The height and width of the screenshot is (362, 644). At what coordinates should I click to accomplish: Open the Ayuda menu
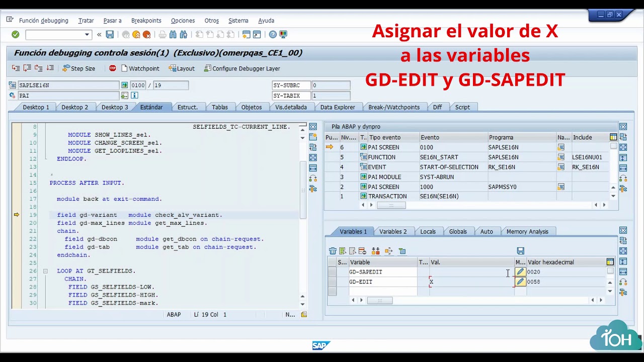click(266, 21)
